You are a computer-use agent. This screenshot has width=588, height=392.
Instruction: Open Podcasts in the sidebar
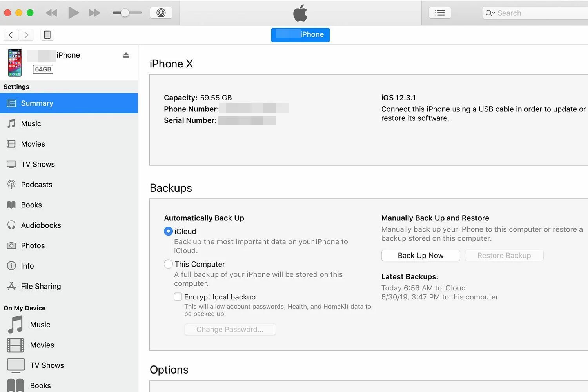69,185
